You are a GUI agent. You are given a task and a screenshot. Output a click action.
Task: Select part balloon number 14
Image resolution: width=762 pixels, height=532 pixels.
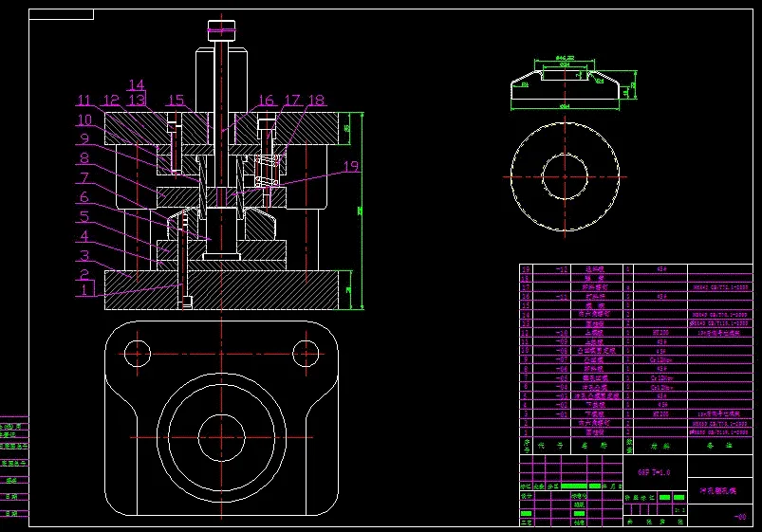(137, 85)
